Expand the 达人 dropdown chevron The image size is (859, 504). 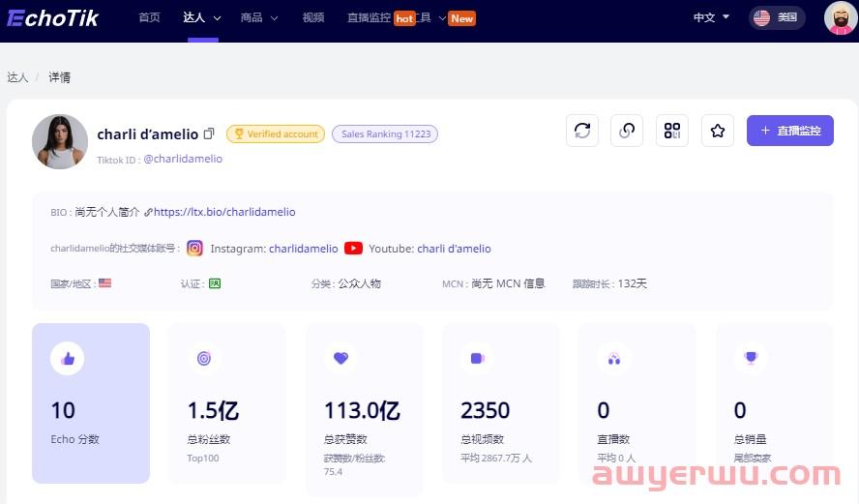[x=217, y=18]
